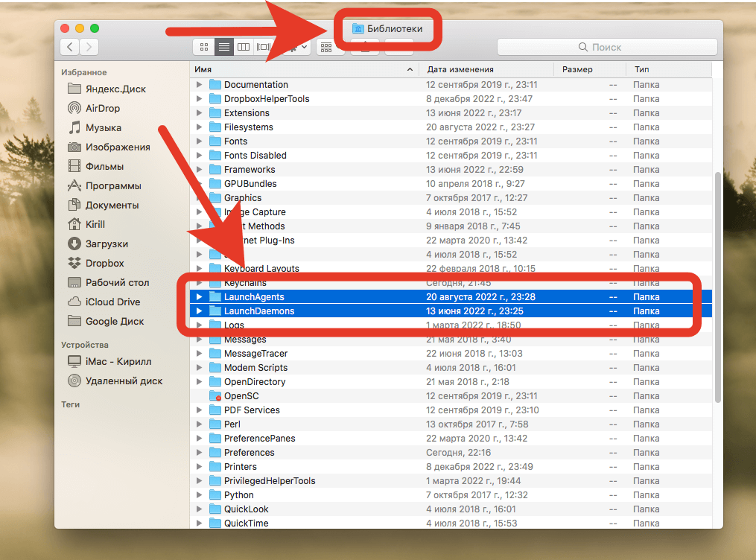Image resolution: width=756 pixels, height=560 pixels.
Task: Expand the Preferences folder triangle
Action: click(x=199, y=453)
